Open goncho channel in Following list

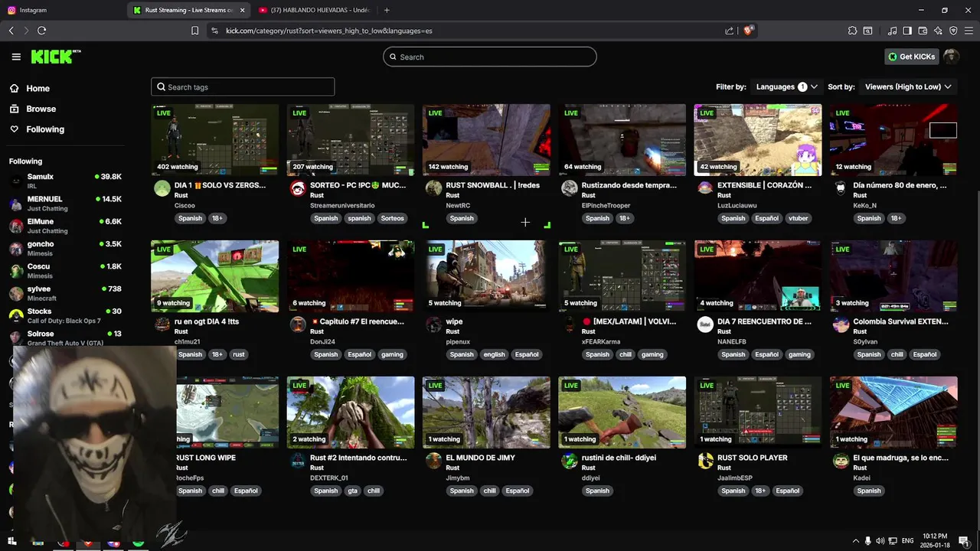[65, 248]
